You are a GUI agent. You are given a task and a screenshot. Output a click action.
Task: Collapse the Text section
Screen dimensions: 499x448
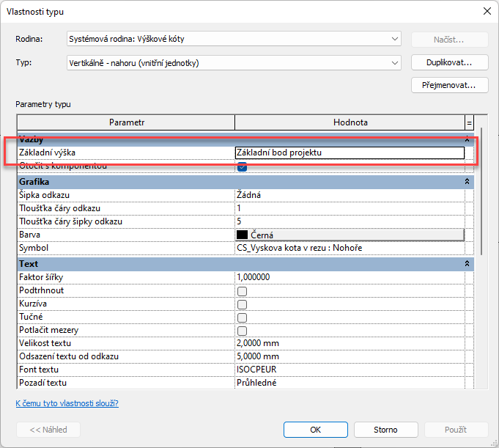[x=467, y=264]
